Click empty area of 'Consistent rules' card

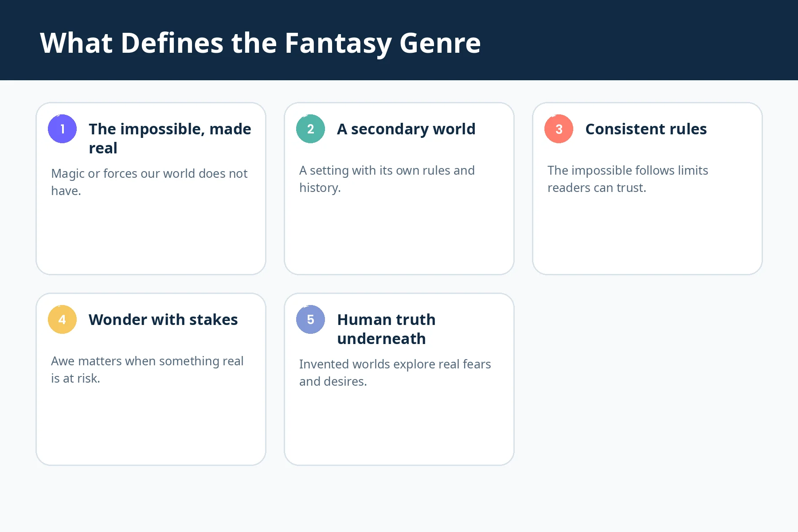click(647, 235)
